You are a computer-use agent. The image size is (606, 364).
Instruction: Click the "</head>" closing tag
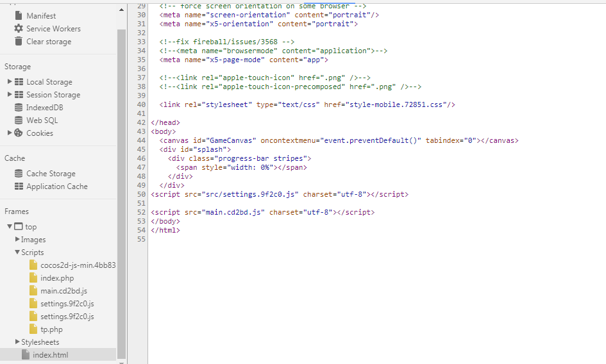[x=165, y=122]
